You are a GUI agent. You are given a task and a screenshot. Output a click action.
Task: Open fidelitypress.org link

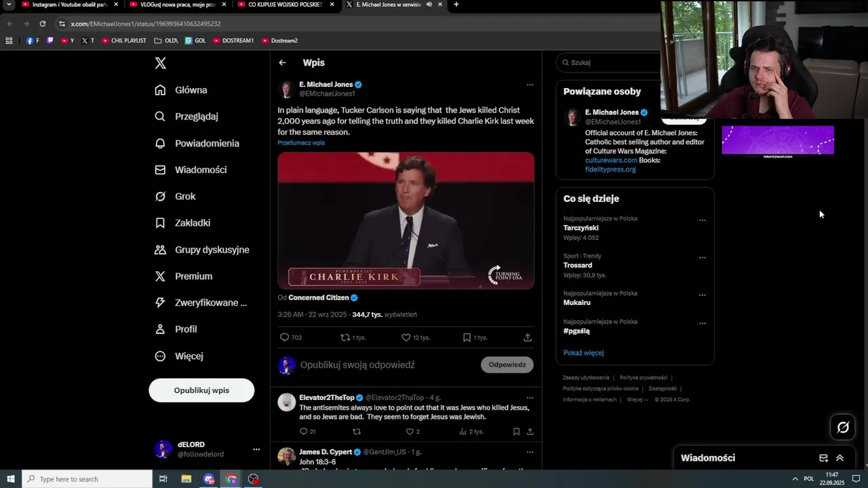(610, 169)
